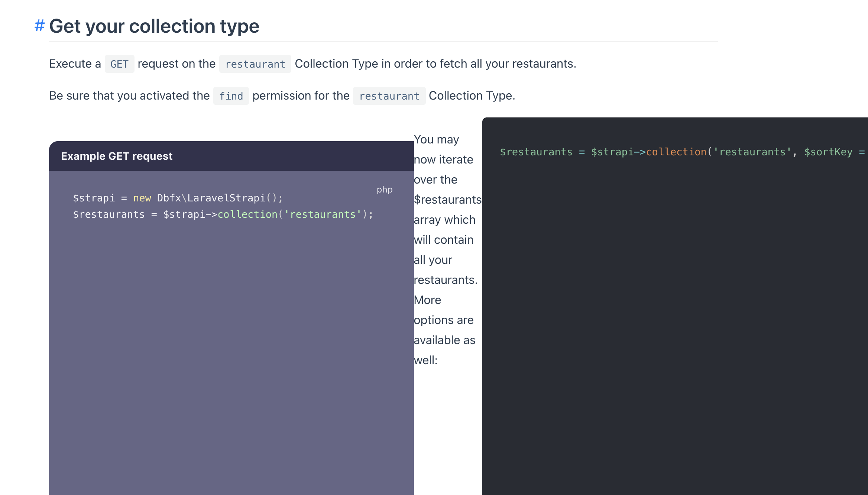Click the 'find' inline code tag
The image size is (868, 495).
tap(231, 96)
